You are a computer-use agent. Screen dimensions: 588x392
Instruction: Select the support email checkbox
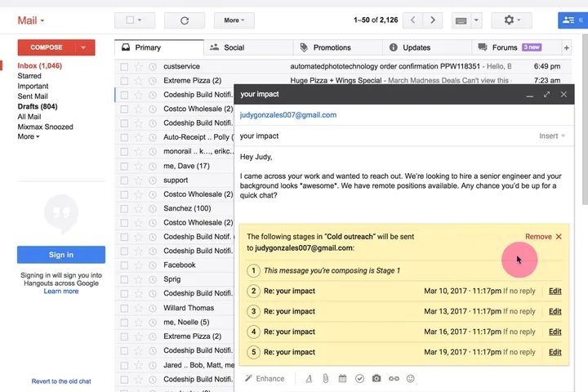tap(124, 180)
